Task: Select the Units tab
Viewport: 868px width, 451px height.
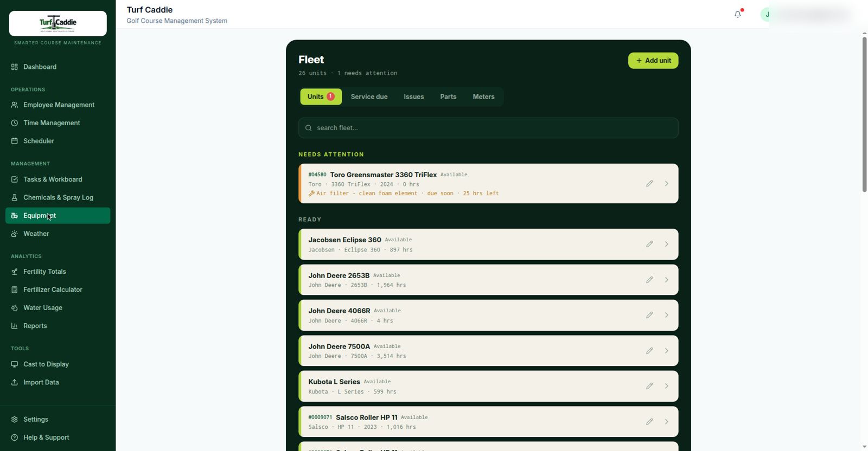Action: point(321,96)
